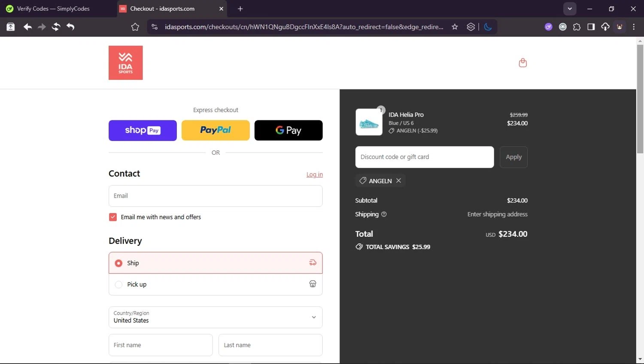Click the TOTAL SAVINGS $25.99 text
The height and width of the screenshot is (364, 644).
[398, 247]
